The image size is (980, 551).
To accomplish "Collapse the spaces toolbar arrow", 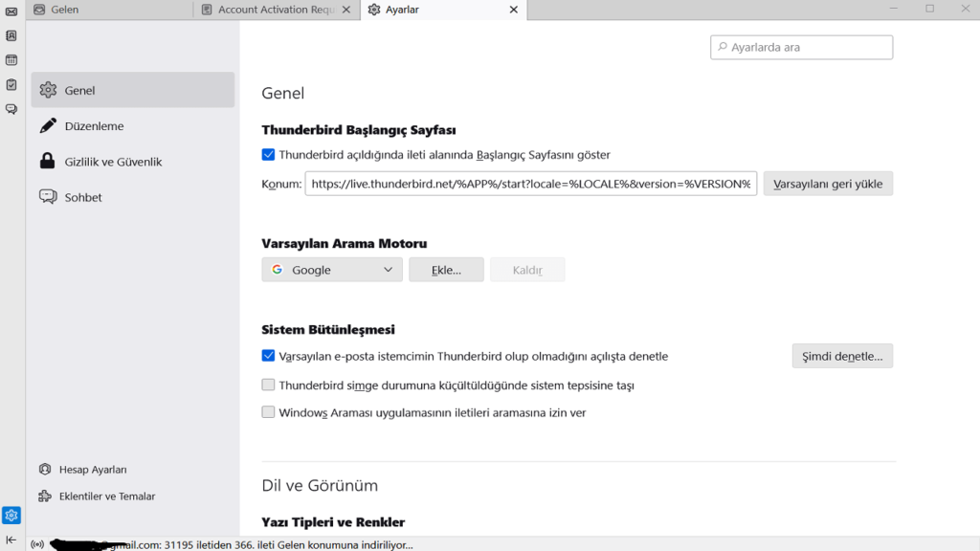I will [11, 540].
